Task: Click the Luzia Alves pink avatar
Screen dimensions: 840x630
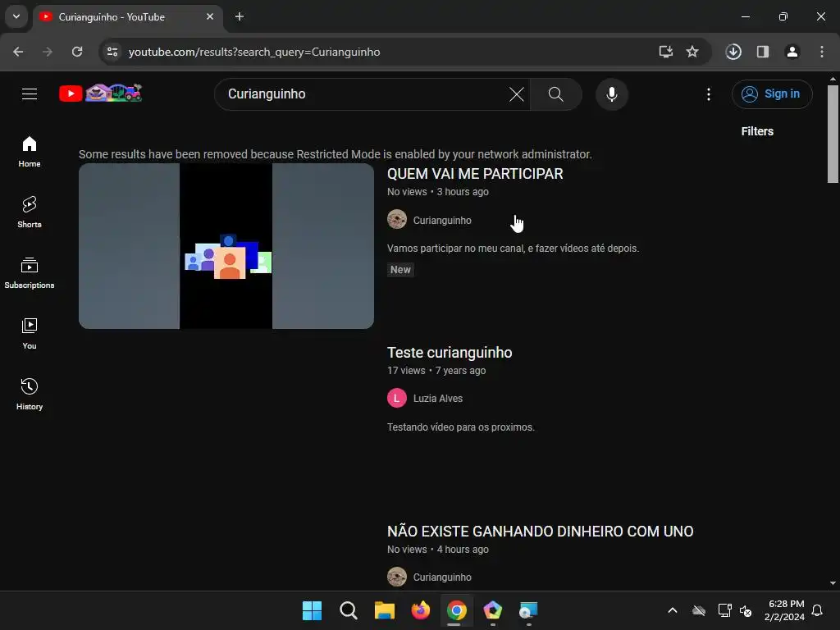Action: tap(397, 398)
